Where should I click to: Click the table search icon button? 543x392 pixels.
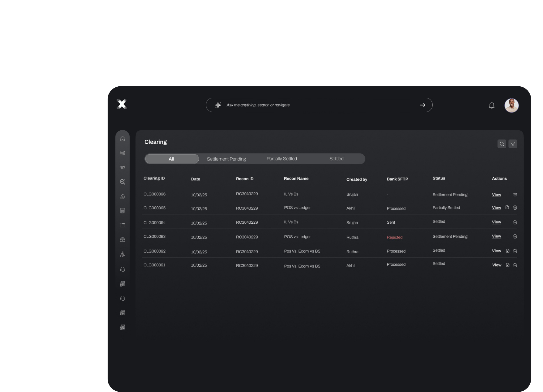[x=501, y=144]
